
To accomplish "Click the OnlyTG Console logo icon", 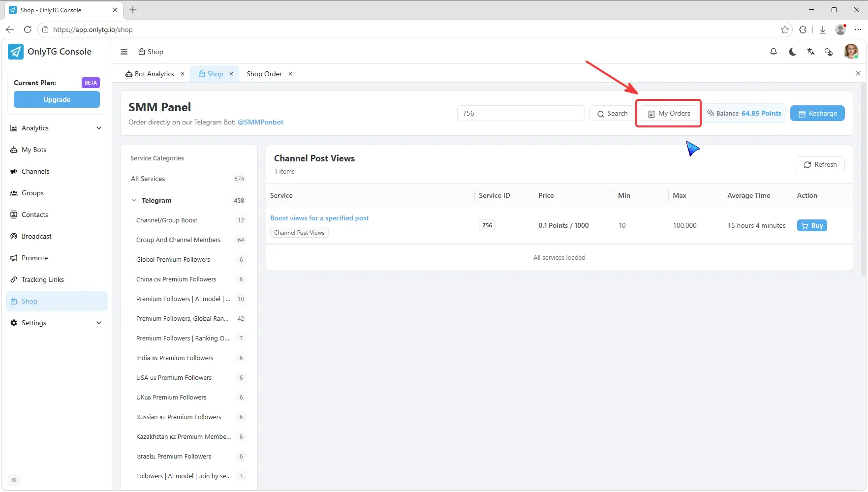I will [16, 52].
